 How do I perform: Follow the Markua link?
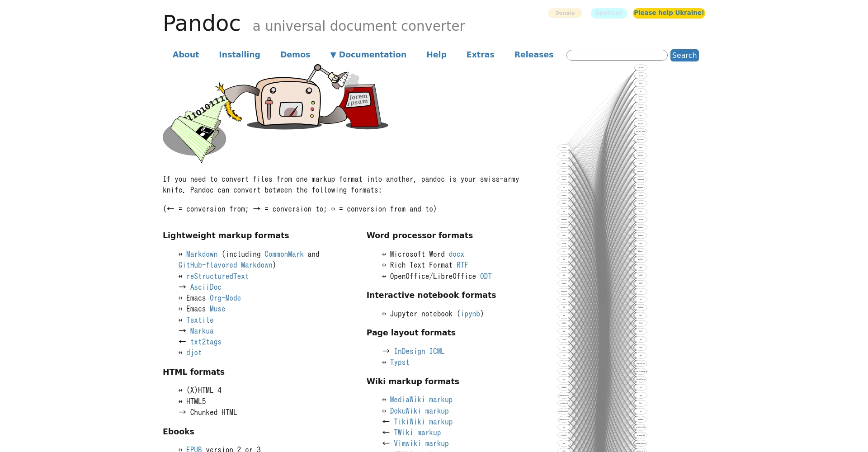202,331
